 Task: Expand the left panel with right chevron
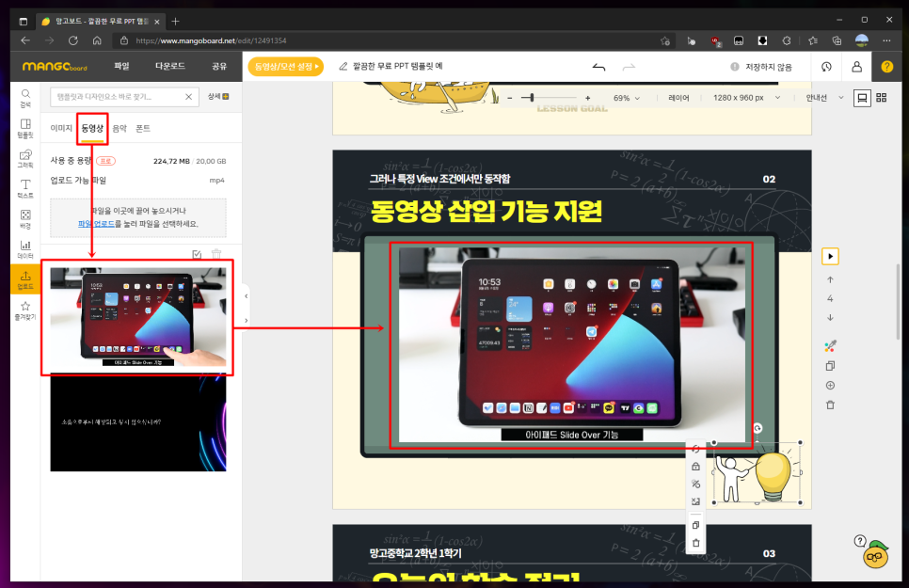point(246,320)
